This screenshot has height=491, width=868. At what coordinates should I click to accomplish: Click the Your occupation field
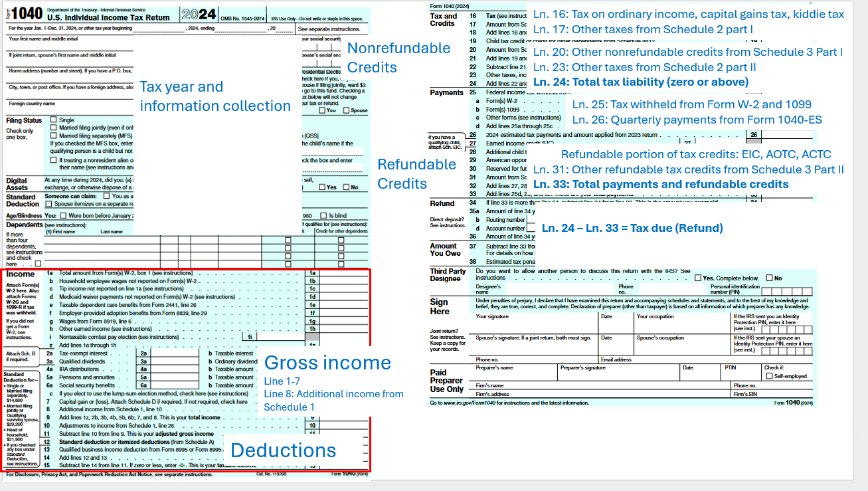680,326
